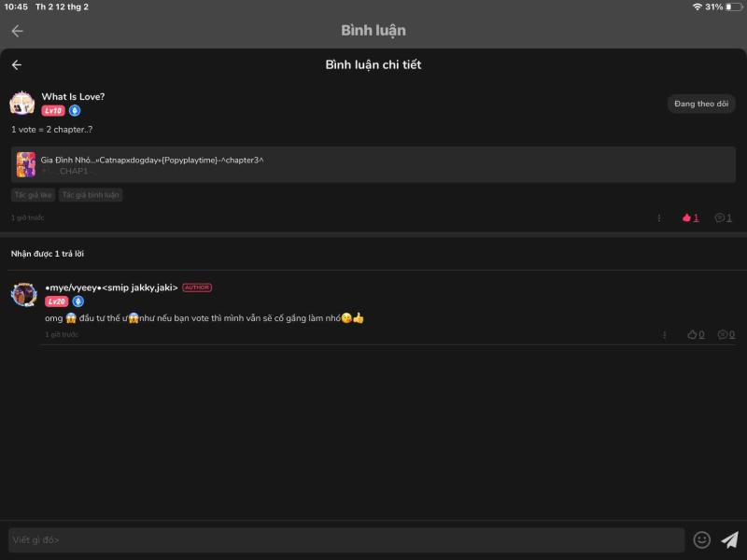Image resolution: width=747 pixels, height=560 pixels.
Task: Open What Is Love? profile avatar
Action: pyautogui.click(x=22, y=103)
